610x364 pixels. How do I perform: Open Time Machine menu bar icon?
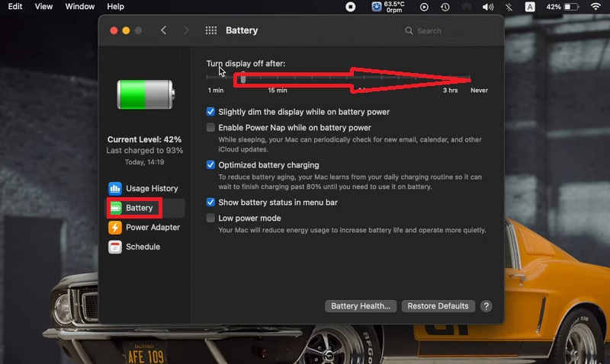pyautogui.click(x=445, y=7)
